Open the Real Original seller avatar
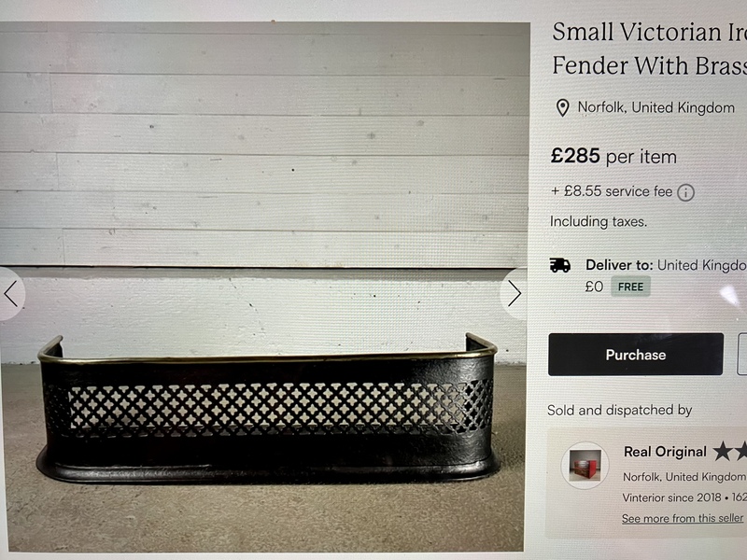747x560 pixels. click(585, 465)
